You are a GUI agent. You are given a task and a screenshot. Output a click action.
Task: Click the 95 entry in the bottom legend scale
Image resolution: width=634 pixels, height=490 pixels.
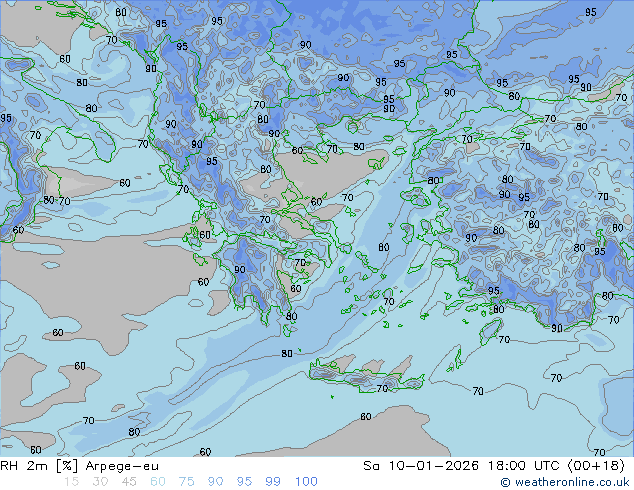[244, 482]
